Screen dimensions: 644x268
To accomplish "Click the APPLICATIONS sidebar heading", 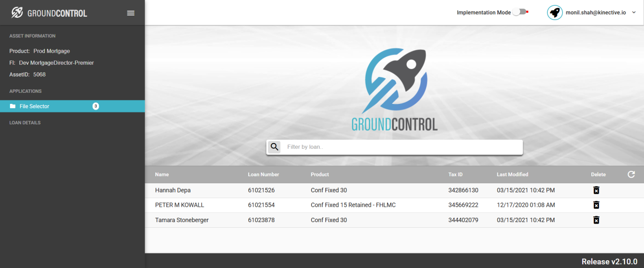I will (25, 91).
